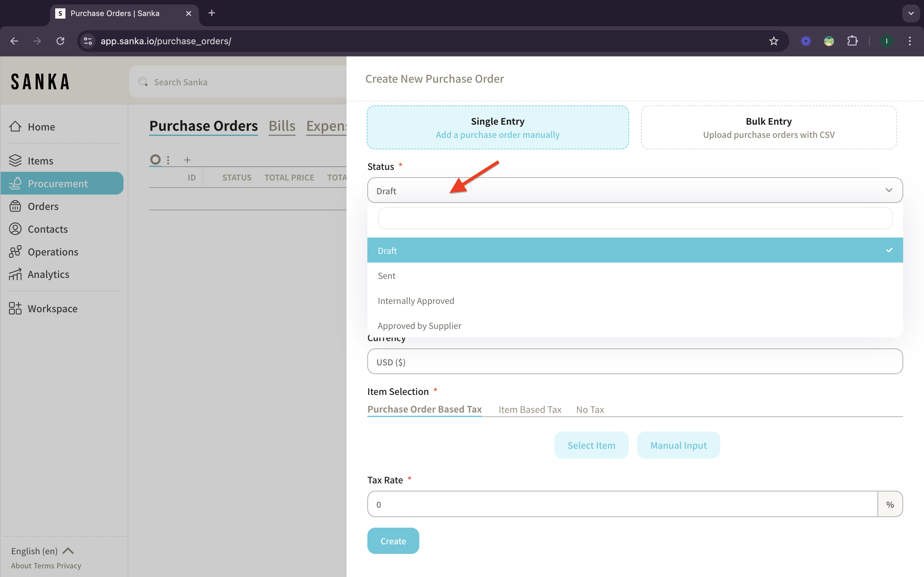This screenshot has width=924, height=577.
Task: Choose Internally Approved status option
Action: (416, 301)
